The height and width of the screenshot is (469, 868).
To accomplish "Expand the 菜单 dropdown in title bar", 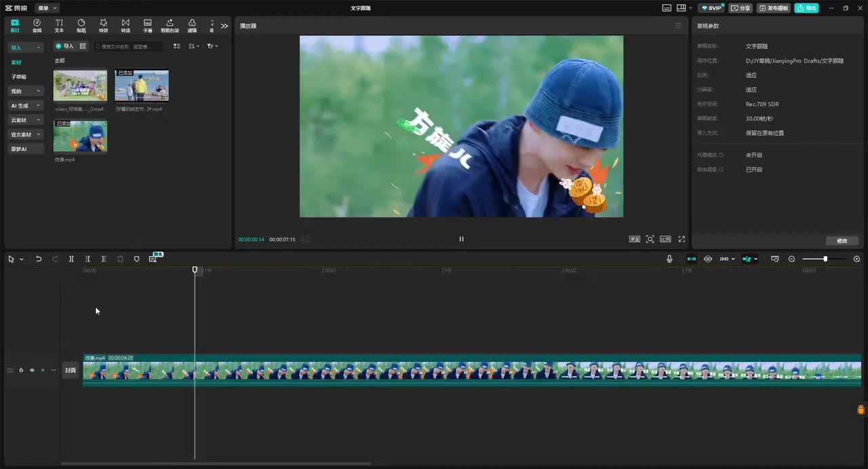I will (47, 8).
